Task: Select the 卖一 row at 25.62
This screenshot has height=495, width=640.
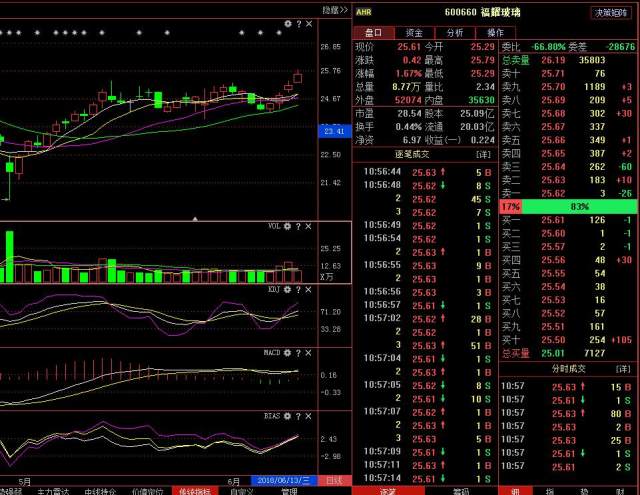Action: pyautogui.click(x=568, y=193)
